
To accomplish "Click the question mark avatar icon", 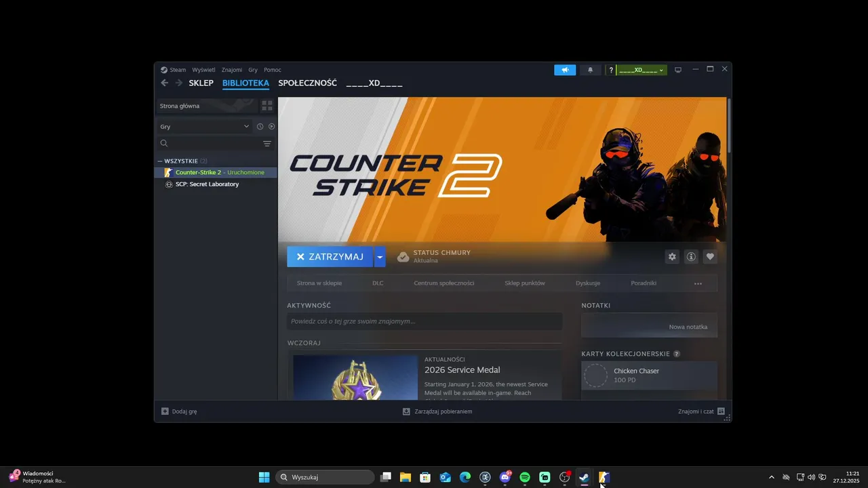I will click(x=611, y=70).
